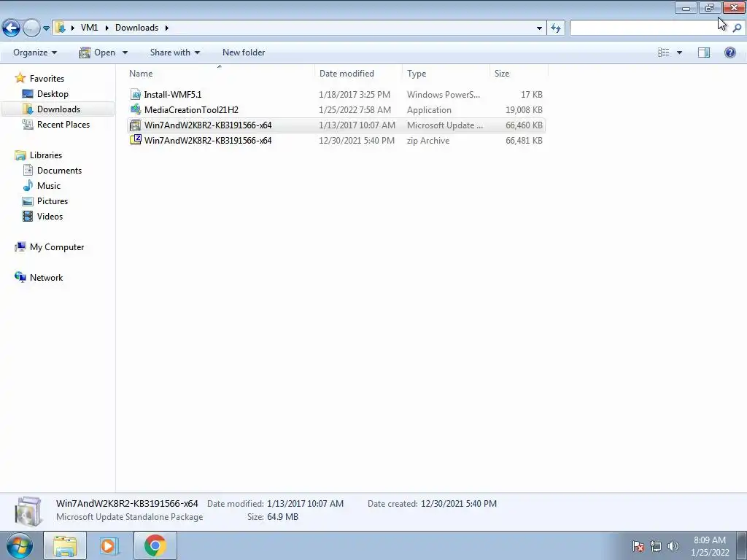This screenshot has width=747, height=560.
Task: Click the details pane package thumbnail
Action: 28,511
